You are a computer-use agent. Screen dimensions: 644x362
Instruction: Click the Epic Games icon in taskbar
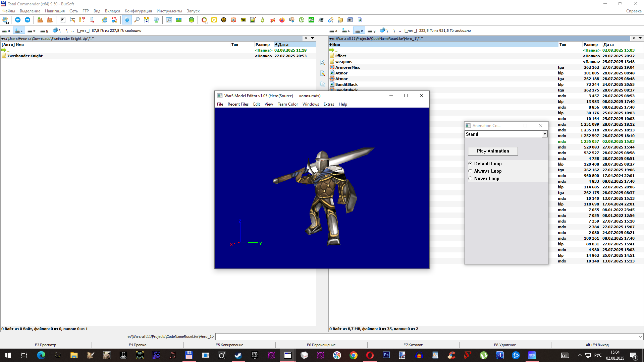255,355
